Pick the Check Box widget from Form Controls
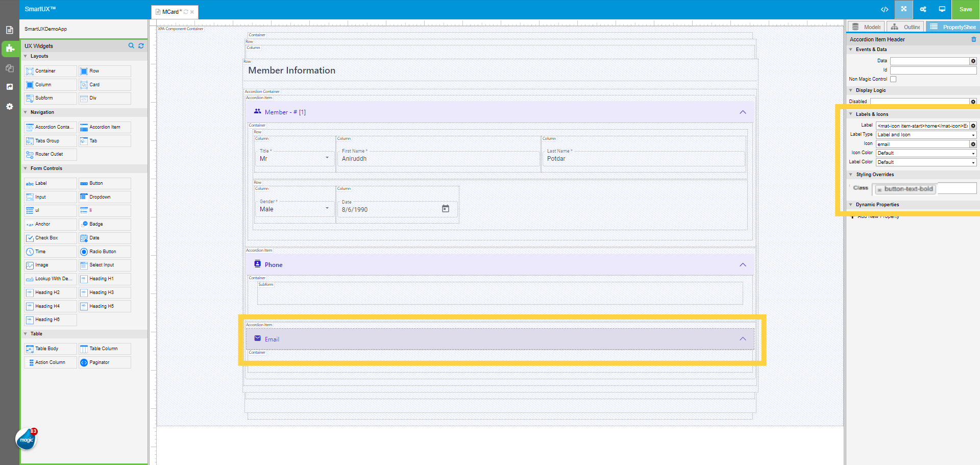The image size is (980, 465). point(50,238)
